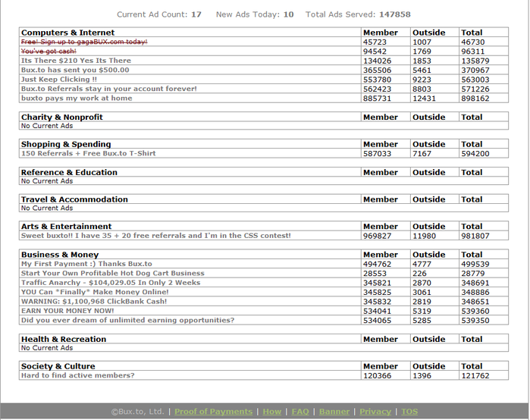Image resolution: width=530 pixels, height=420 pixels.
Task: Open "Bux.to has sent you $500.00" ad
Action: 75,70
